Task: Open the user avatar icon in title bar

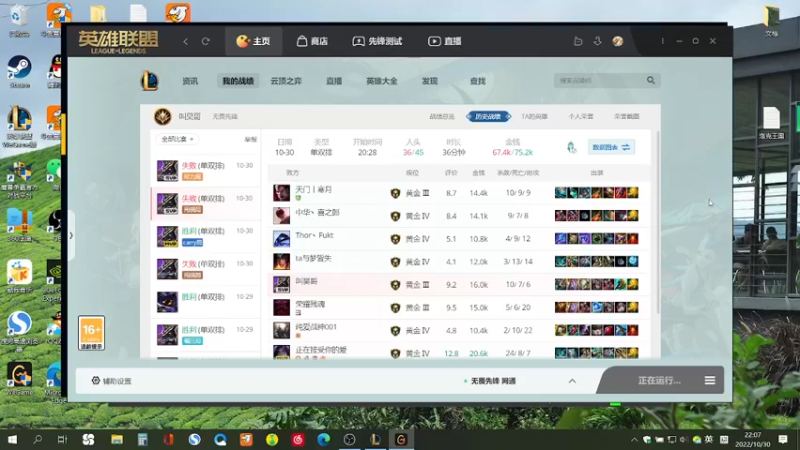Action: pos(618,41)
